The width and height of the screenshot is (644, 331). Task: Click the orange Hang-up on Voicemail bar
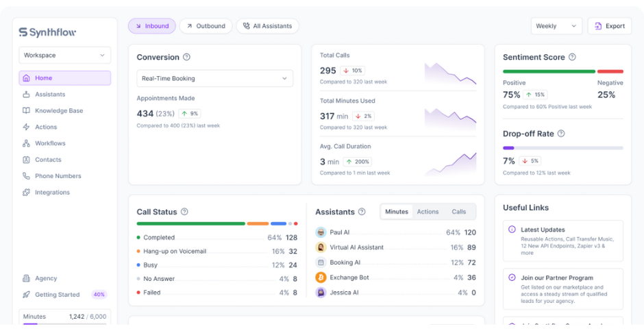[258, 224]
